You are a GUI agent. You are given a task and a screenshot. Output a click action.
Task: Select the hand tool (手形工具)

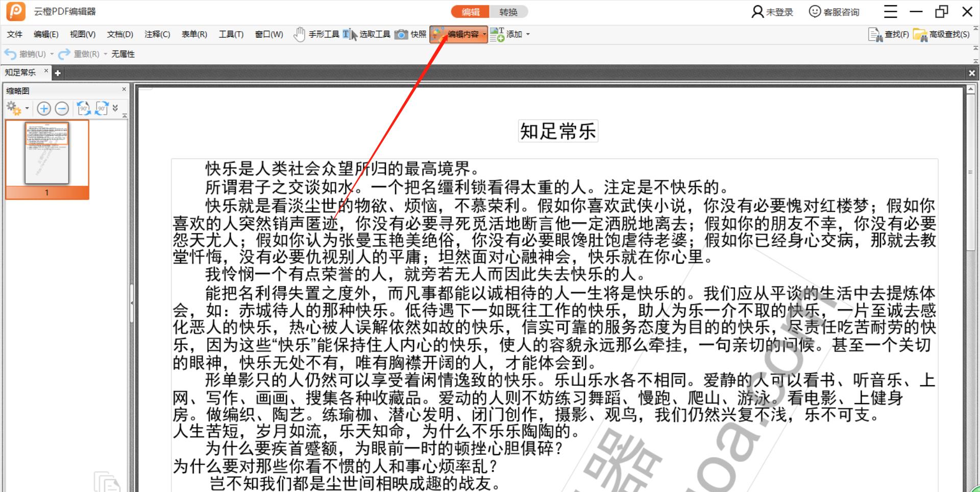[316, 34]
